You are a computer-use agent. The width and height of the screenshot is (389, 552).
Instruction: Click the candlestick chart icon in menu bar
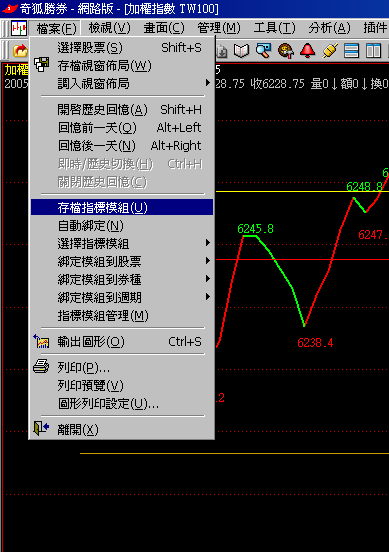pyautogui.click(x=19, y=28)
